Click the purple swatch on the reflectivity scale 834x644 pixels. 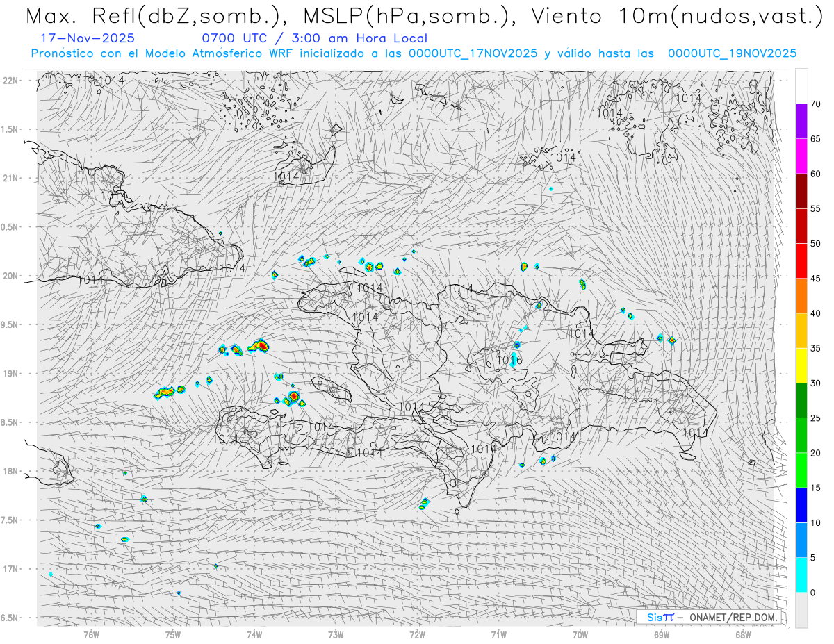(x=801, y=122)
